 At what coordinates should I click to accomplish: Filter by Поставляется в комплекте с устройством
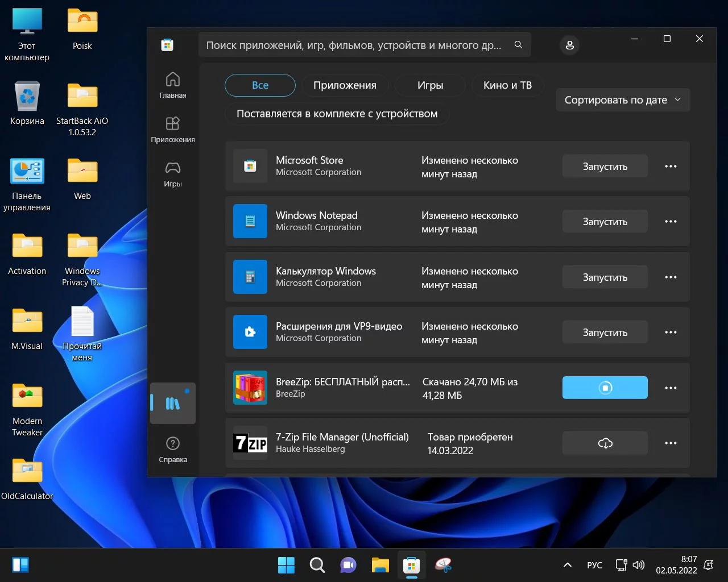337,114
